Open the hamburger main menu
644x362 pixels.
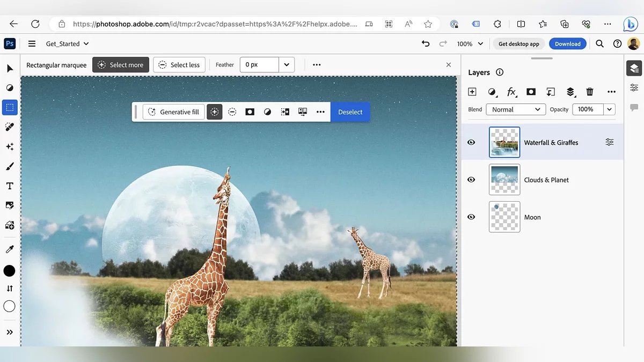coord(32,44)
